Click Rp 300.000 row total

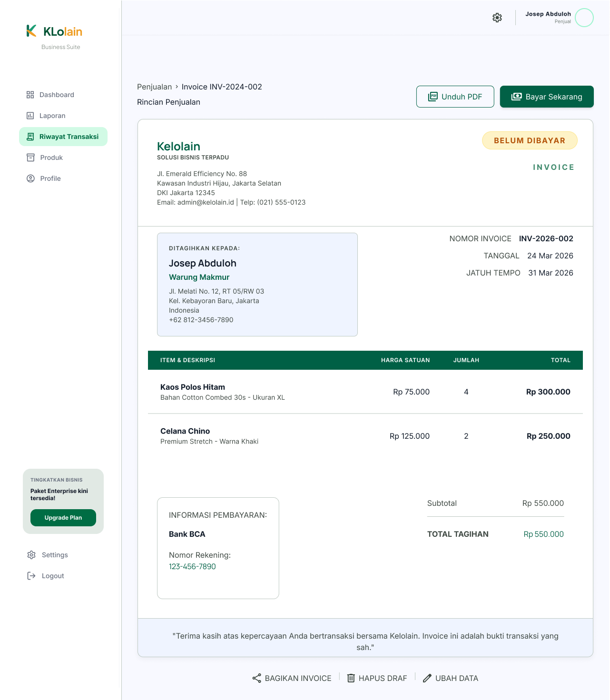tap(548, 392)
